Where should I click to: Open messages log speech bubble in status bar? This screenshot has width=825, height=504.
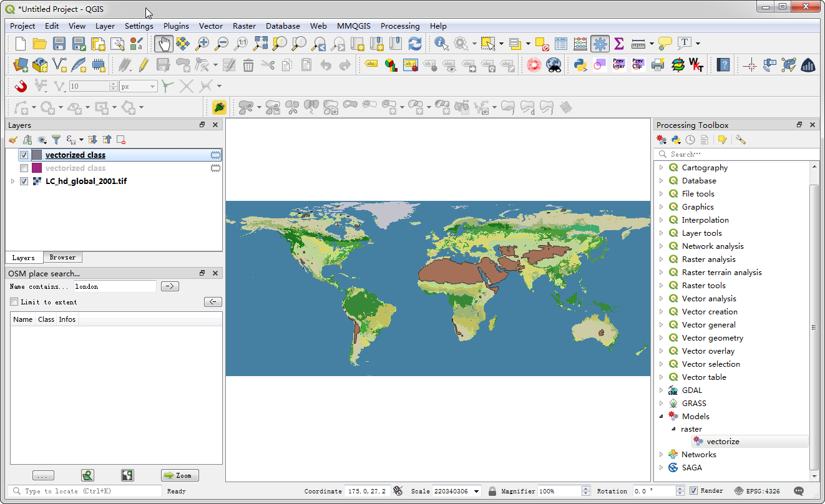coord(799,492)
